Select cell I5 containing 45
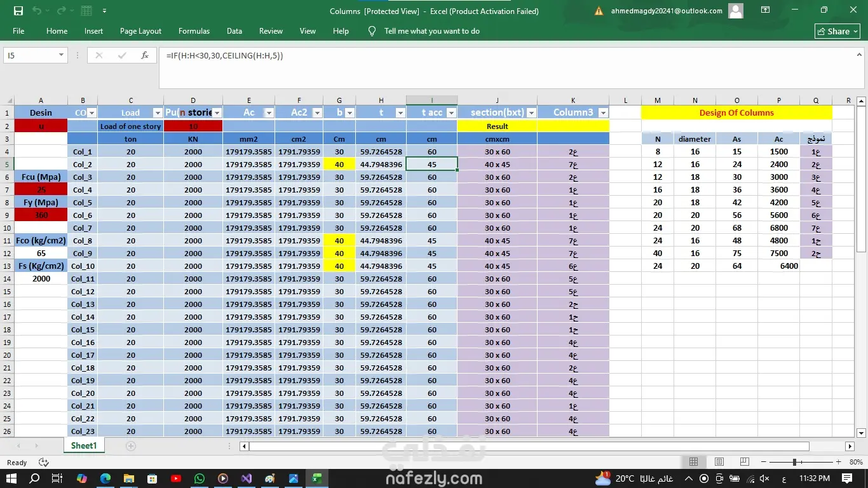Screen dimensions: 868x488 [431, 165]
